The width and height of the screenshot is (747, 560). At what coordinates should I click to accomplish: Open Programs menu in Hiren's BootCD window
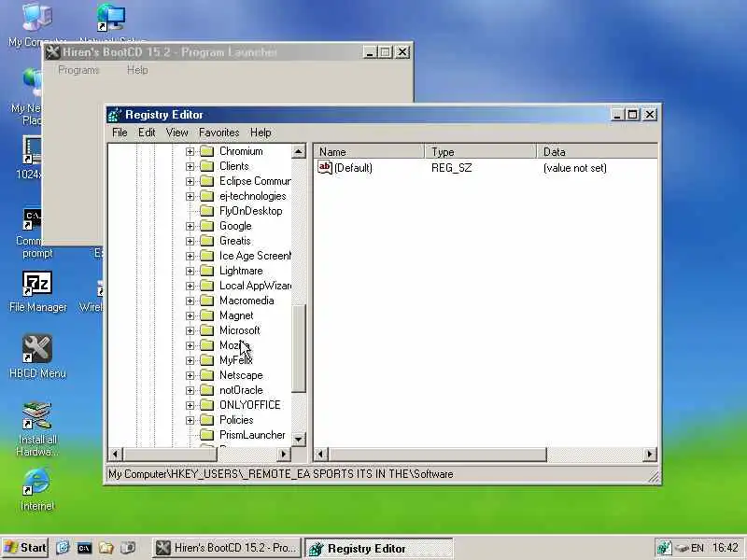click(x=78, y=70)
